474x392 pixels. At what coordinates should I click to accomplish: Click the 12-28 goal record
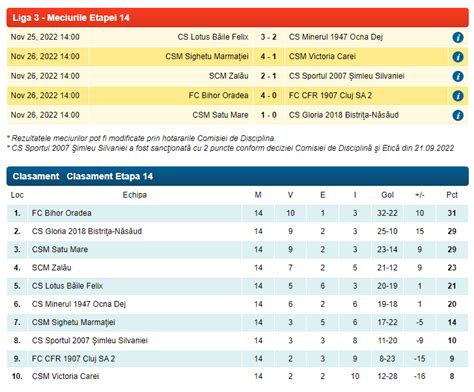click(x=387, y=376)
